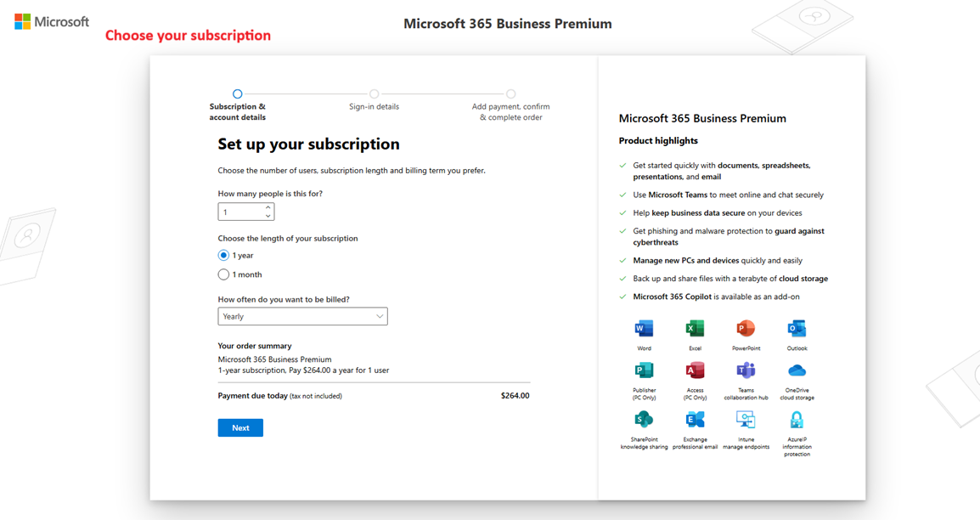Image resolution: width=980 pixels, height=520 pixels.
Task: Click the PowerPoint app icon
Action: pyautogui.click(x=746, y=328)
